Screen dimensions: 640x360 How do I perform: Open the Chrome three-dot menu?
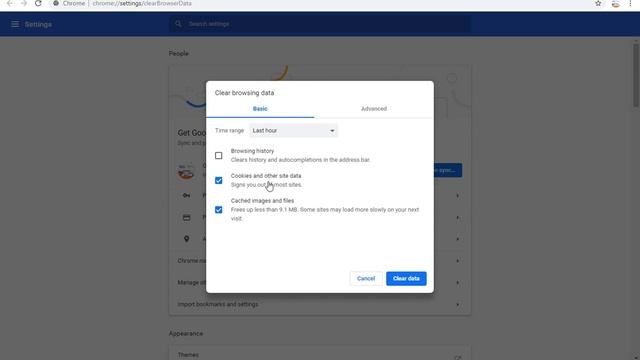pyautogui.click(x=630, y=3)
